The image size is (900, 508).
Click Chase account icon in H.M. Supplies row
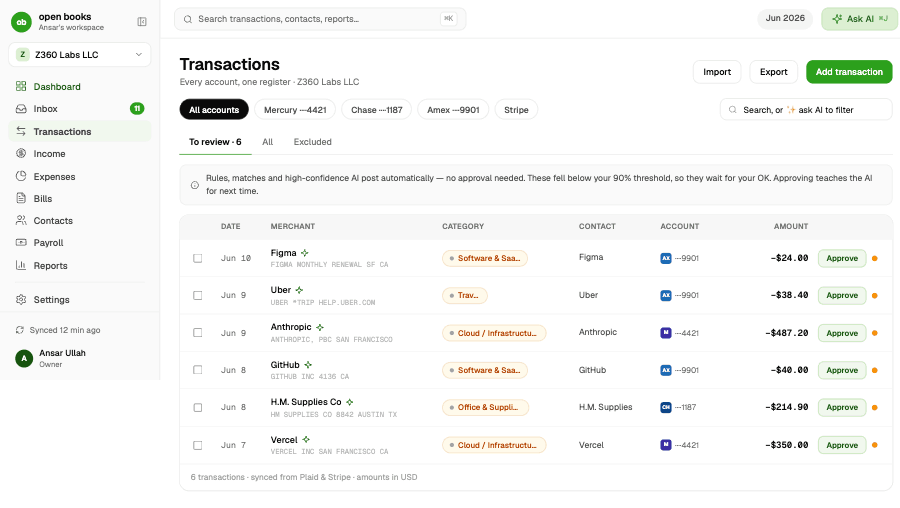tap(666, 408)
